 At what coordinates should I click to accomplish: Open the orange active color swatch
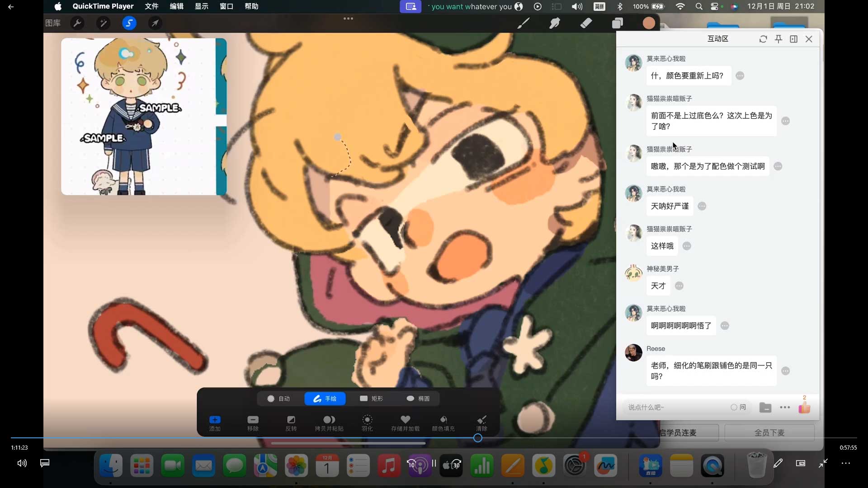point(649,23)
